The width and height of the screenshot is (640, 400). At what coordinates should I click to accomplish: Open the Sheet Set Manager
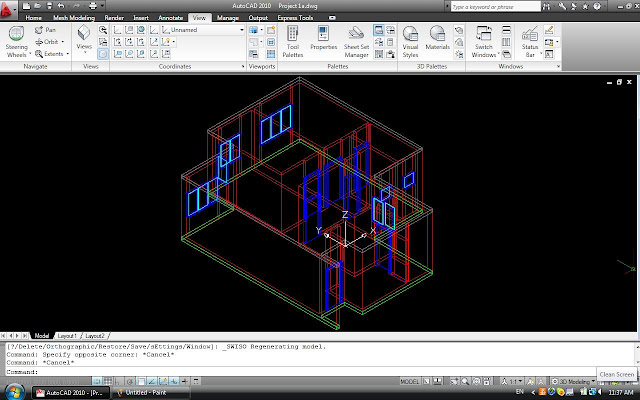point(358,38)
